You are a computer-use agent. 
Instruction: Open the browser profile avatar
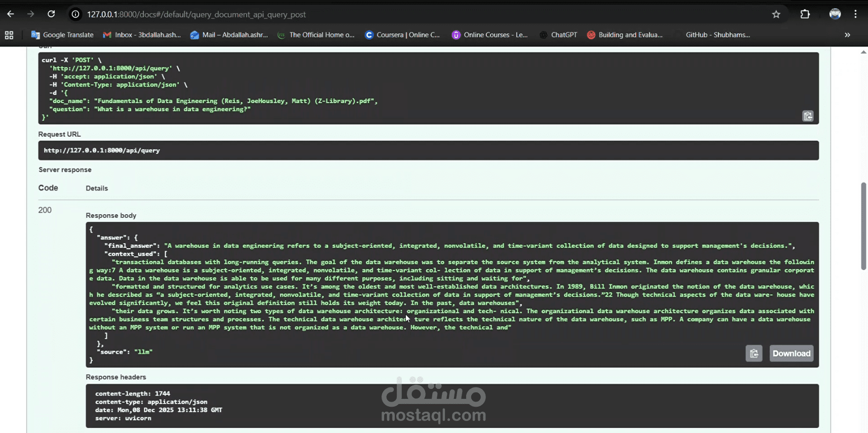coord(835,14)
